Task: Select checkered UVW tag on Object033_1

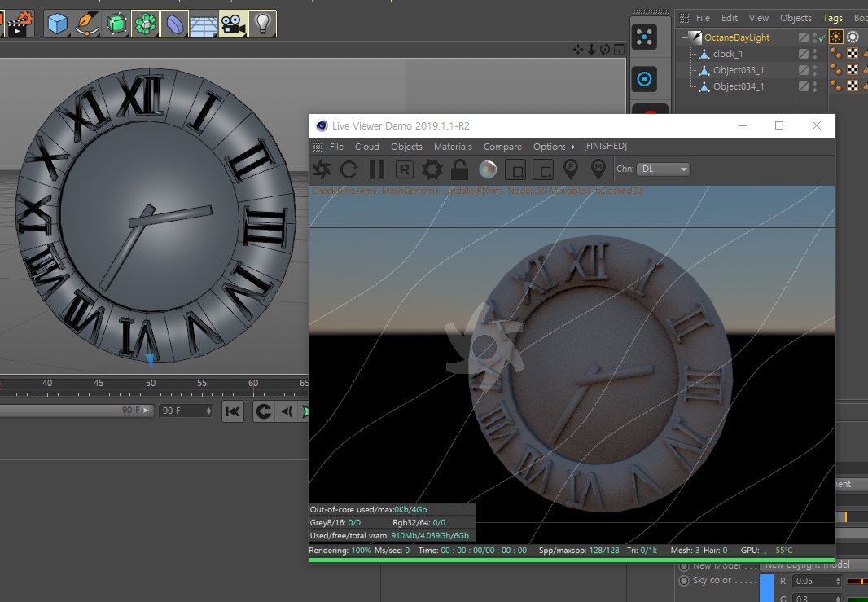Action: point(853,70)
